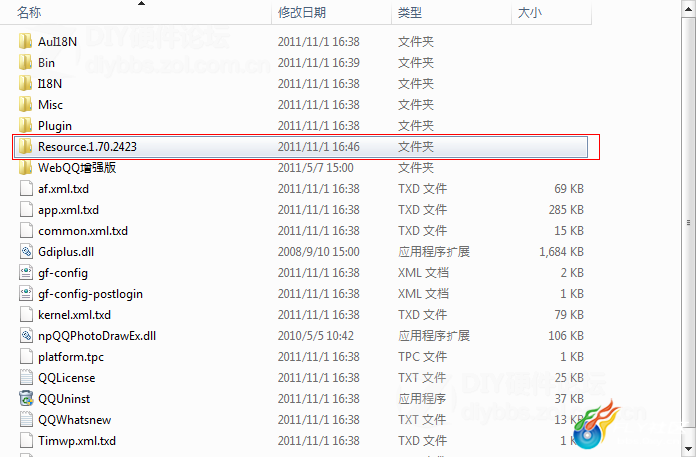
Task: Click the Bin folder icon
Action: (x=26, y=62)
